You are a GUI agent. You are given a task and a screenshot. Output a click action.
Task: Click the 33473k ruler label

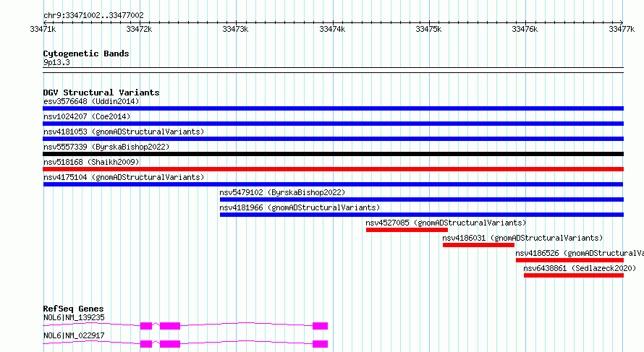[x=235, y=29]
